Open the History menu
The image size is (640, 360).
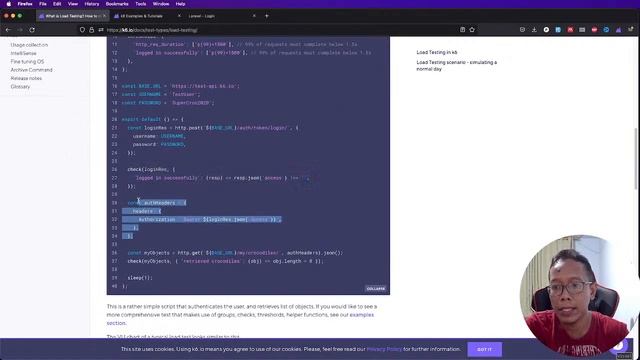coord(92,4)
